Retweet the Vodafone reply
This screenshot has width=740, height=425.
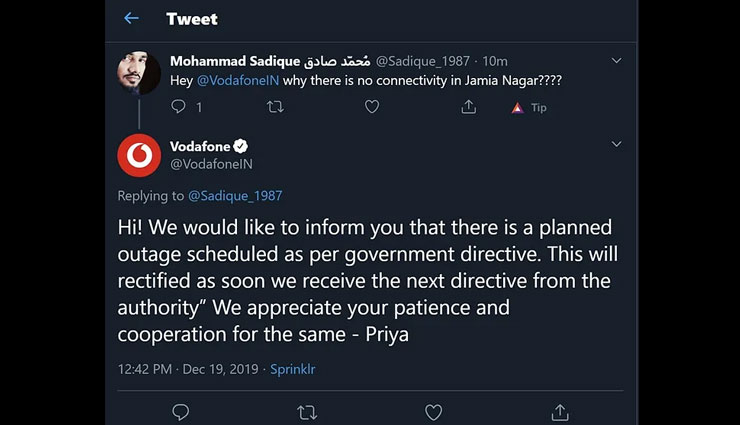tap(307, 411)
